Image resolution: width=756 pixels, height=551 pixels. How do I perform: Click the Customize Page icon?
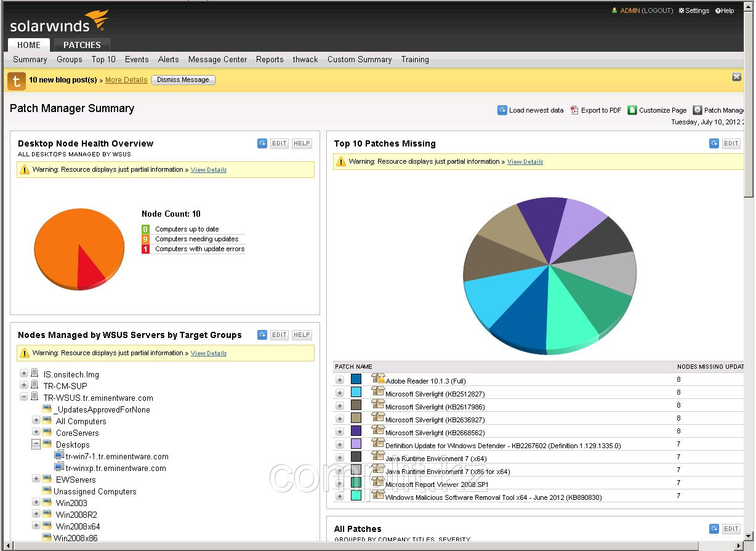[632, 110]
